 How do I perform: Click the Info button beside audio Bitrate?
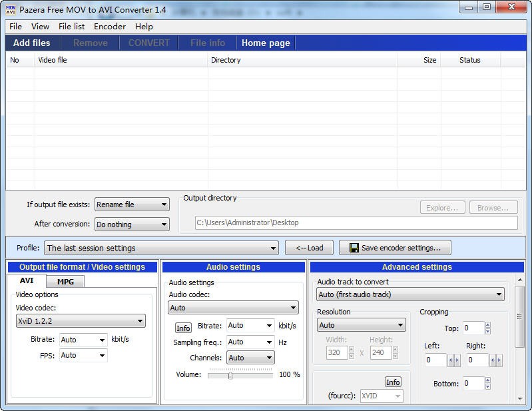183,328
